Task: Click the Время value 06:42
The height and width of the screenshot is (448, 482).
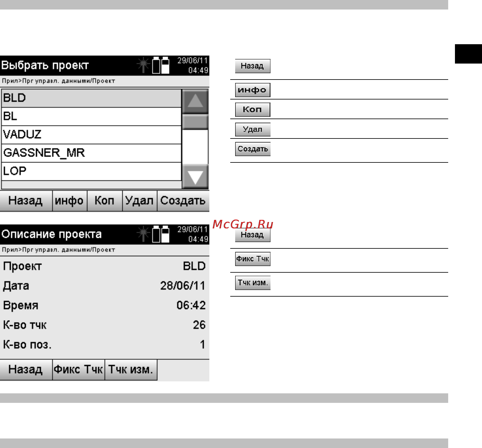Action: (x=191, y=306)
